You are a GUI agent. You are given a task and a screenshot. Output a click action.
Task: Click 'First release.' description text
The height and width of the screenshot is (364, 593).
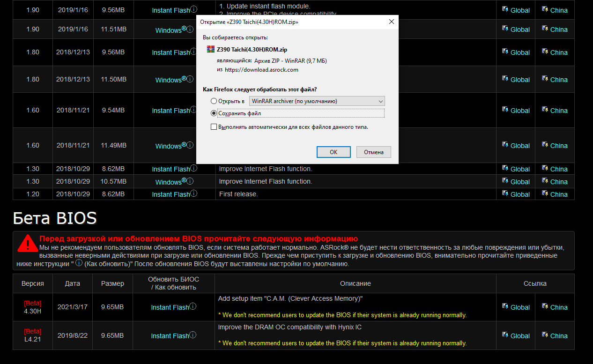click(x=238, y=194)
